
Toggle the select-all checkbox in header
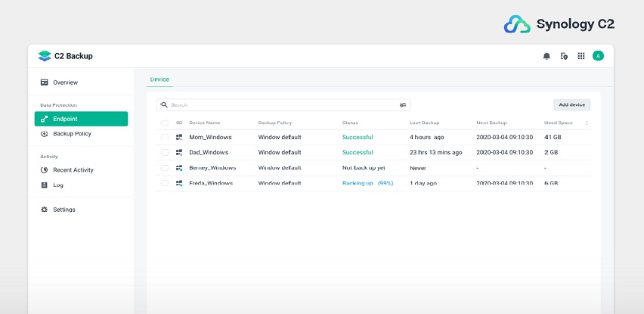coord(165,123)
